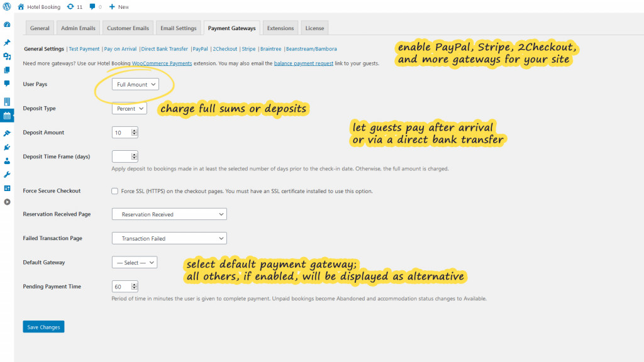
Task: Open the Media library icon in the sidebar
Action: [8, 57]
